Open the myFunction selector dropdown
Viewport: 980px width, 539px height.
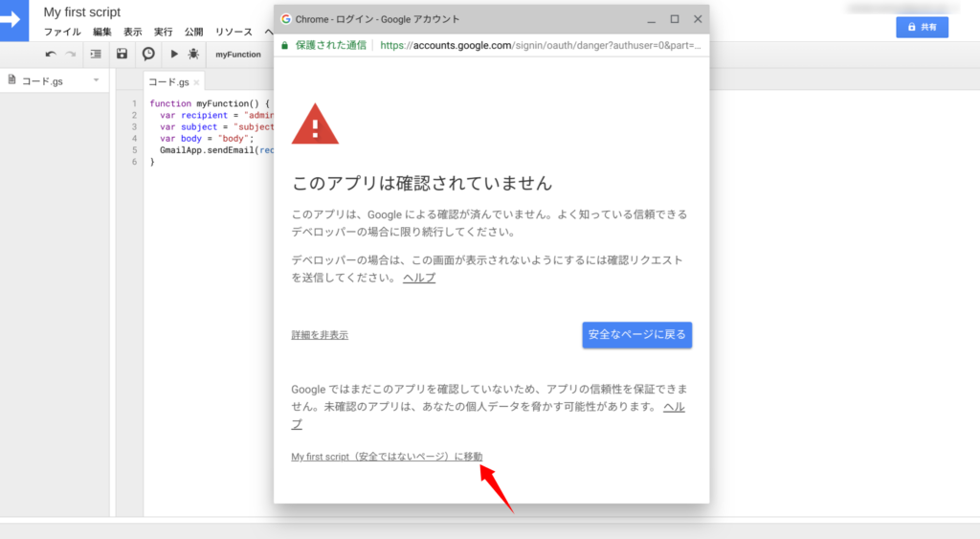tap(238, 55)
